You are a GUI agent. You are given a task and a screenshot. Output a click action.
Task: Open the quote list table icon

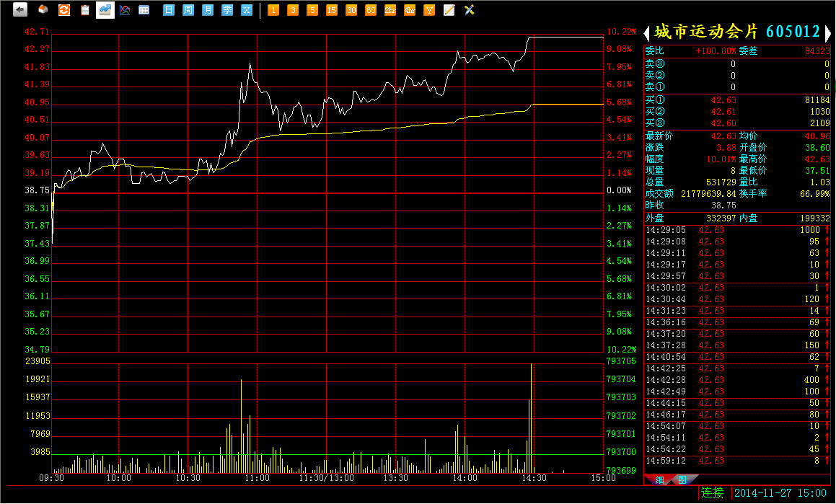point(144,9)
